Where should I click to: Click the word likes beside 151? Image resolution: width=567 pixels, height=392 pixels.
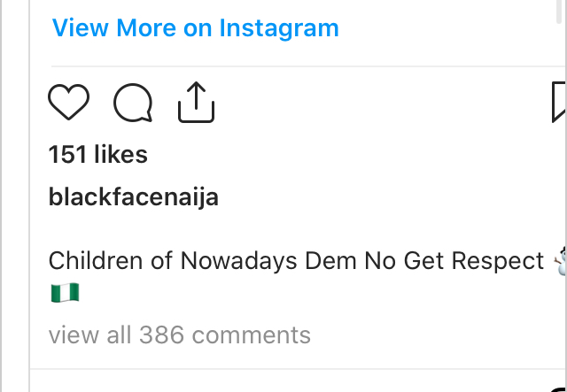(120, 155)
